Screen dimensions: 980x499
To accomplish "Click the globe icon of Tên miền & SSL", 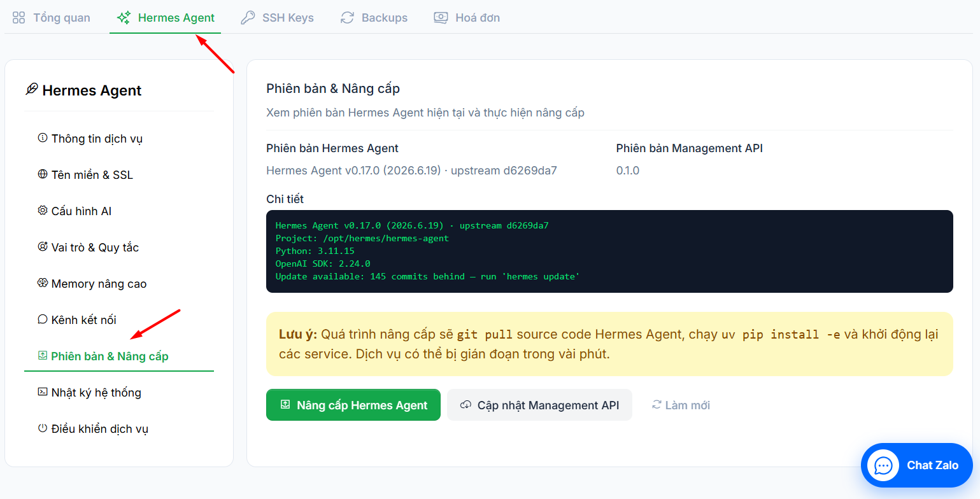I will tap(43, 174).
